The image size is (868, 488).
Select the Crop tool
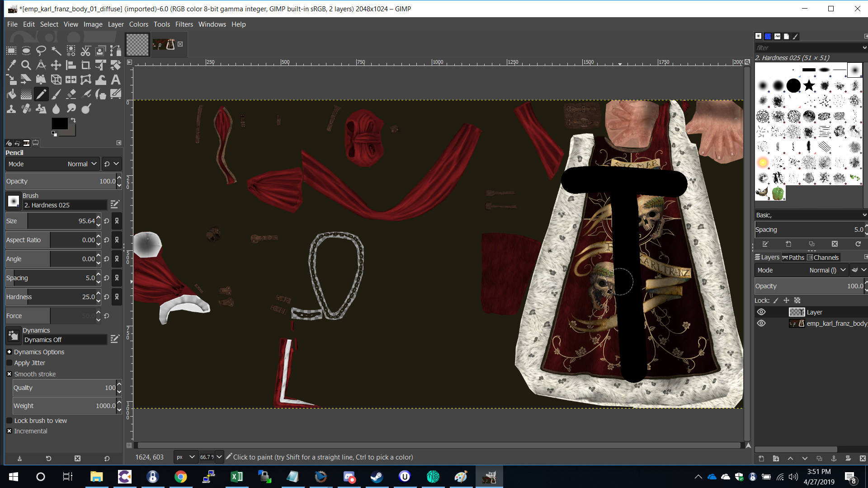pyautogui.click(x=86, y=65)
